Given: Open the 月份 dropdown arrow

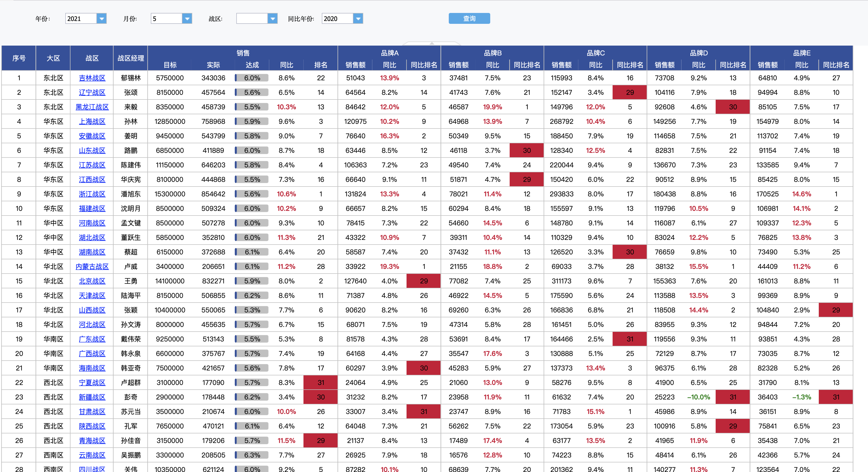Looking at the screenshot, I should [x=187, y=19].
